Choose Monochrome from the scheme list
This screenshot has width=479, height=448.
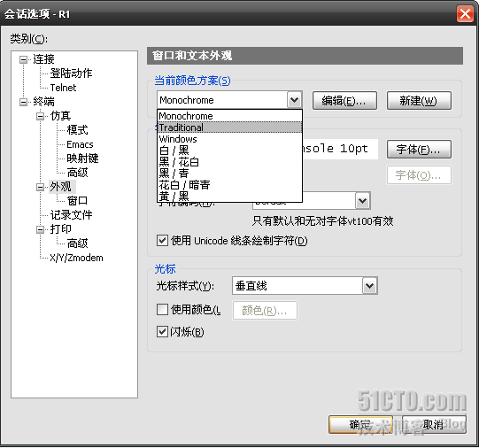[x=229, y=116]
